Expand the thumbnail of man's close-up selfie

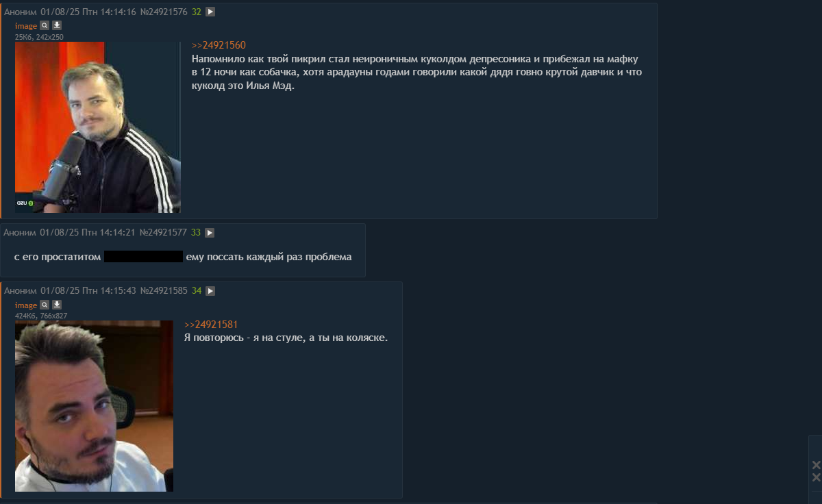(94, 406)
